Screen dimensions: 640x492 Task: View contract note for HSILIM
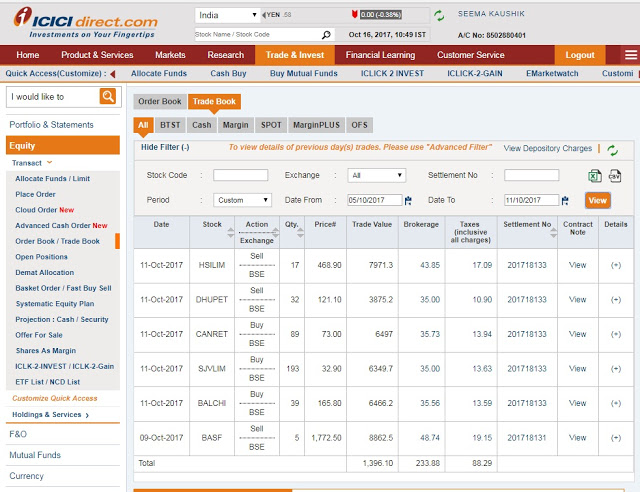point(577,265)
